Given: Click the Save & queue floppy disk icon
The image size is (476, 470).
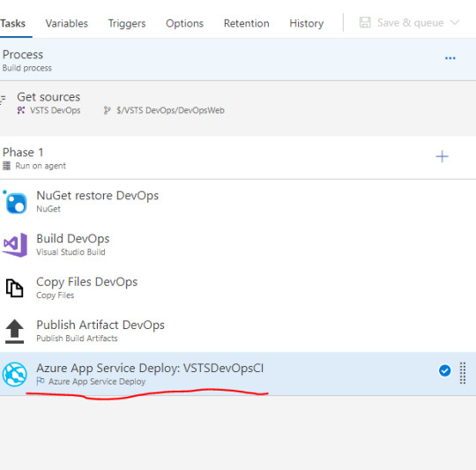Looking at the screenshot, I should point(365,22).
